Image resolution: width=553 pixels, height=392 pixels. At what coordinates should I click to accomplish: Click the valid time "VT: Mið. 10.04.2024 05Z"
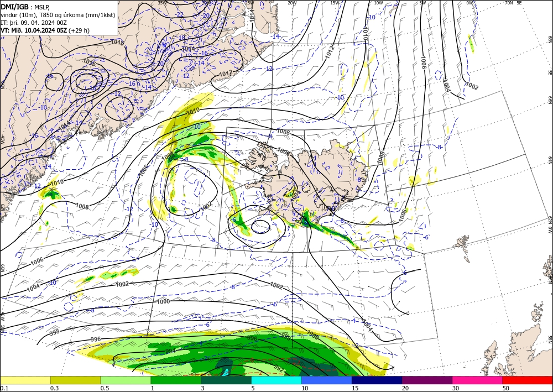(34, 30)
